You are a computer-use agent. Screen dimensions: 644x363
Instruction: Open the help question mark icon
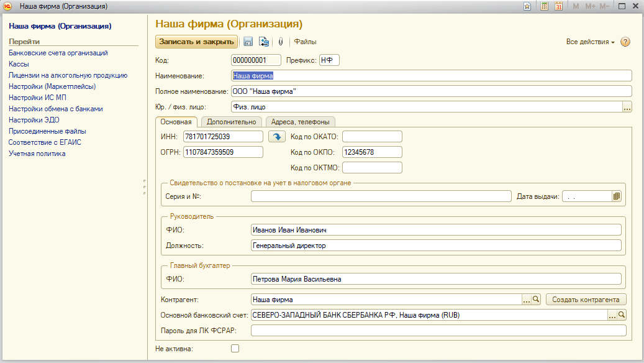(625, 42)
